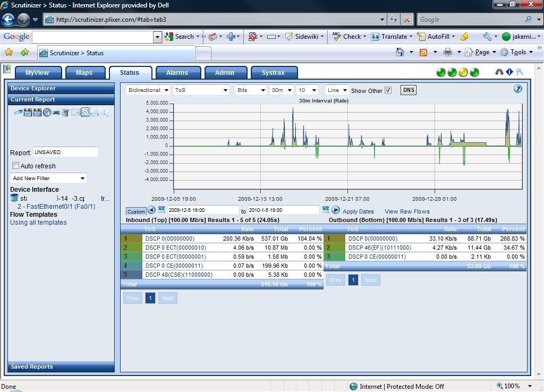Viewport: 544px width, 392px height.
Task: Click the View Raw Flows link
Action: (407, 211)
